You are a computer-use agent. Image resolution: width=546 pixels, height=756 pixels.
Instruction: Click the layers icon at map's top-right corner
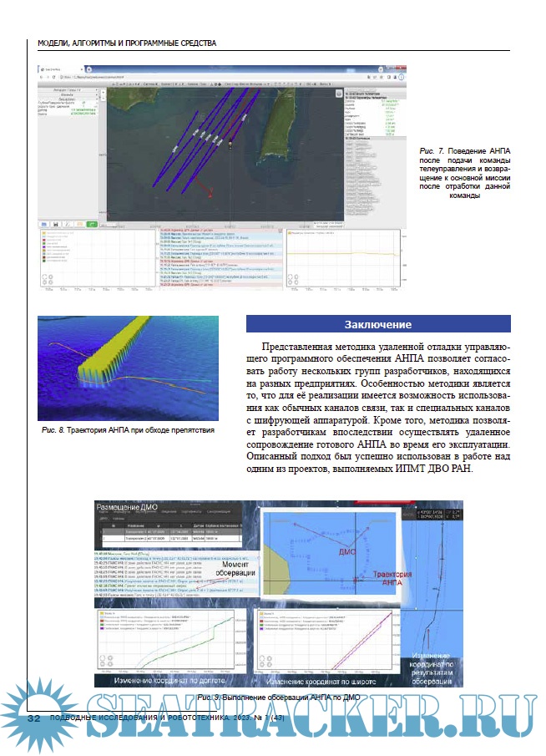(x=337, y=94)
